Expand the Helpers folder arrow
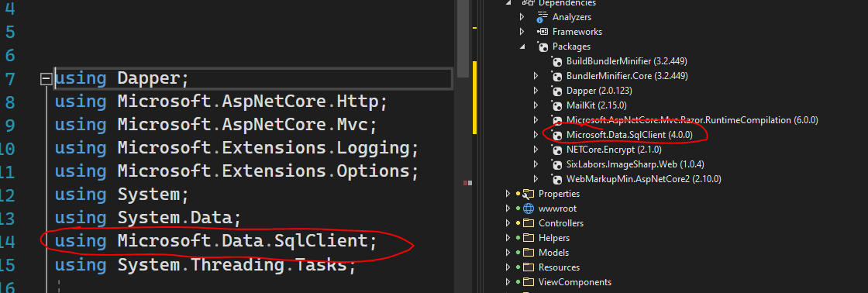 tap(508, 238)
